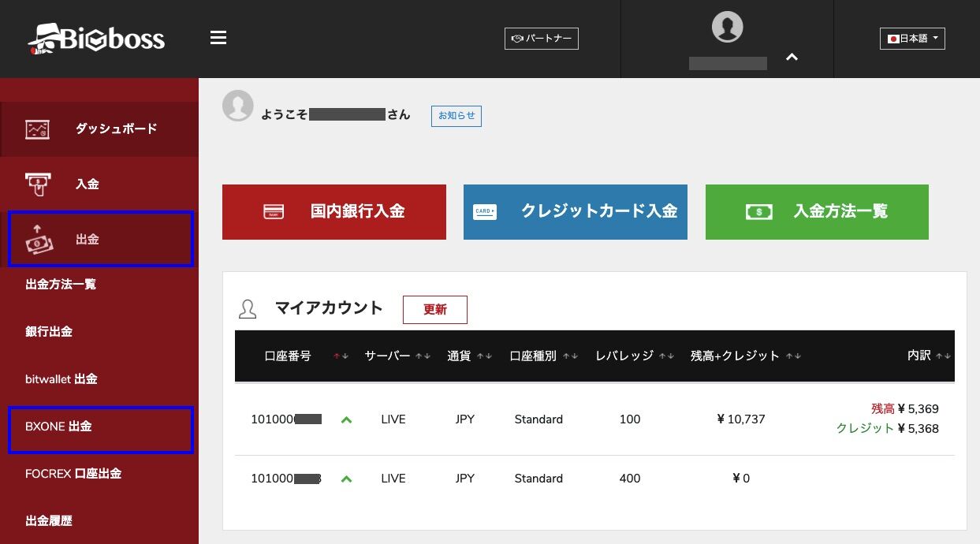
Task: Toggle the hamburger menu icon
Action: pyautogui.click(x=218, y=37)
